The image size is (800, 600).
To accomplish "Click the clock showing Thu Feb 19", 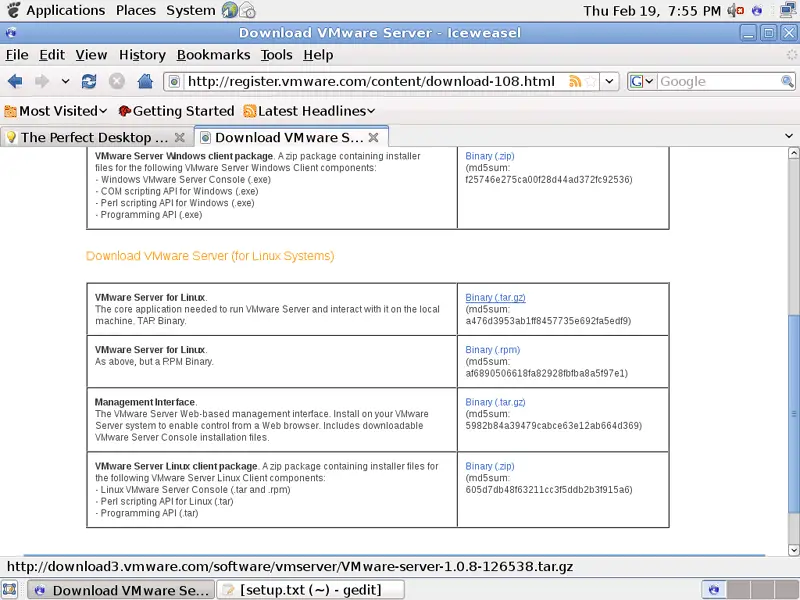I will coord(652,11).
